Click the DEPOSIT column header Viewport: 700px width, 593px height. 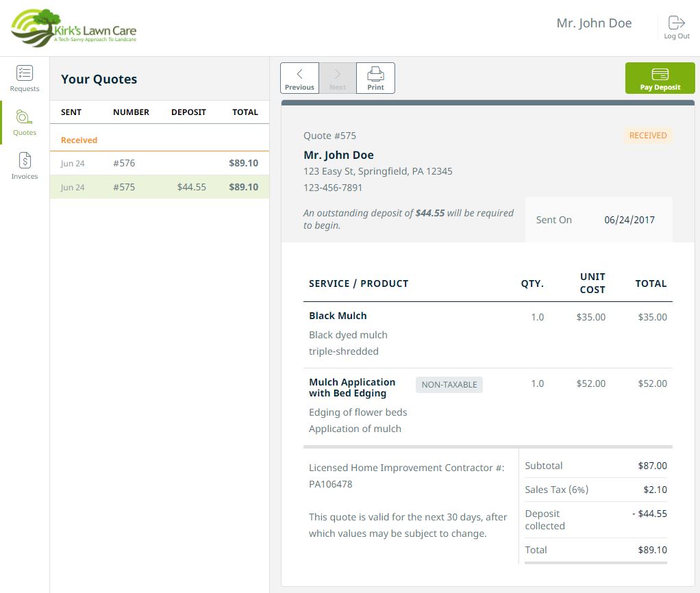pos(188,112)
